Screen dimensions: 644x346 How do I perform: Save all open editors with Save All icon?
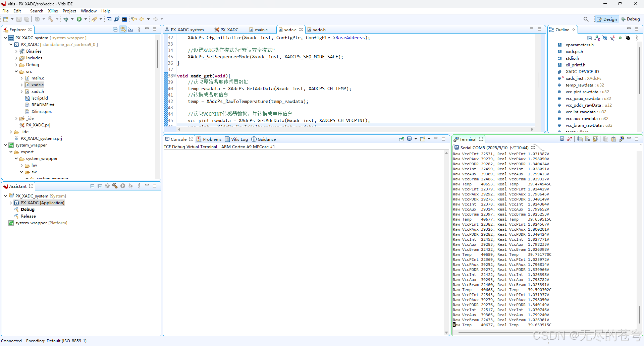(x=27, y=19)
